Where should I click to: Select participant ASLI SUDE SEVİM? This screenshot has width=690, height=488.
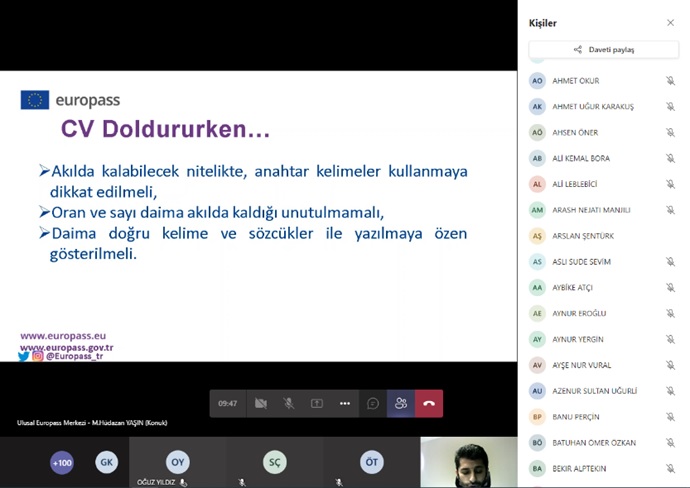click(x=602, y=262)
